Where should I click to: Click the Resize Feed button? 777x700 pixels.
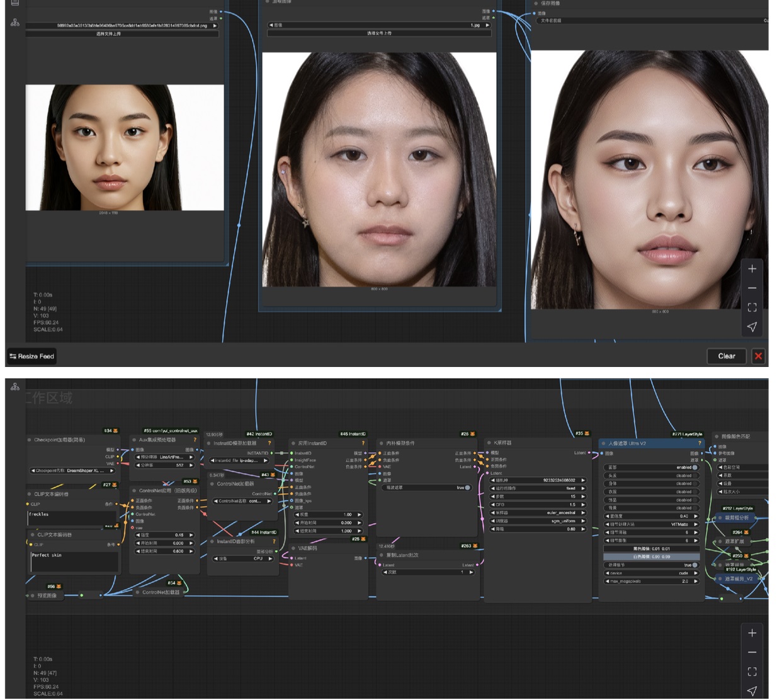click(x=31, y=356)
